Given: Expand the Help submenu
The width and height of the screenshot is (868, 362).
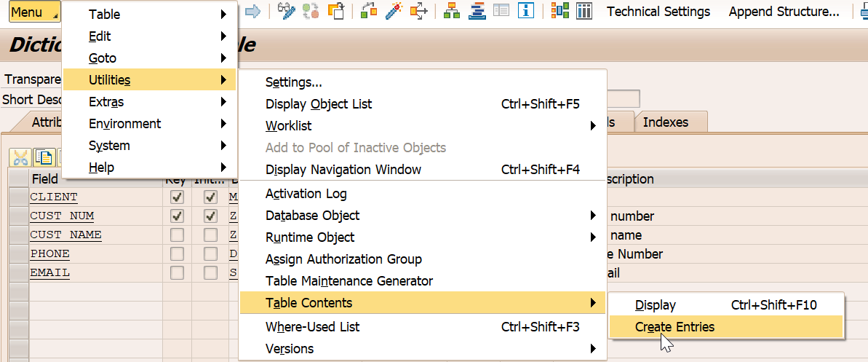Looking at the screenshot, I should (x=149, y=168).
